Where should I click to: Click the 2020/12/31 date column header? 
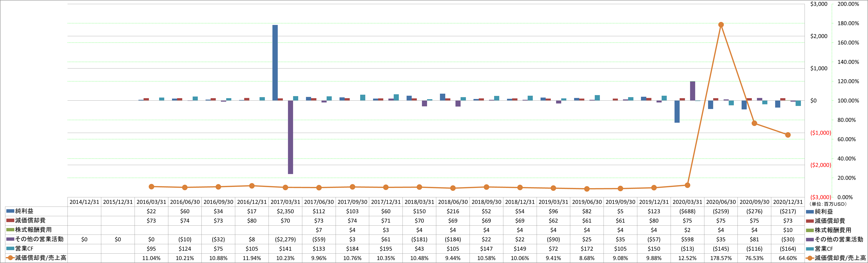(x=788, y=202)
